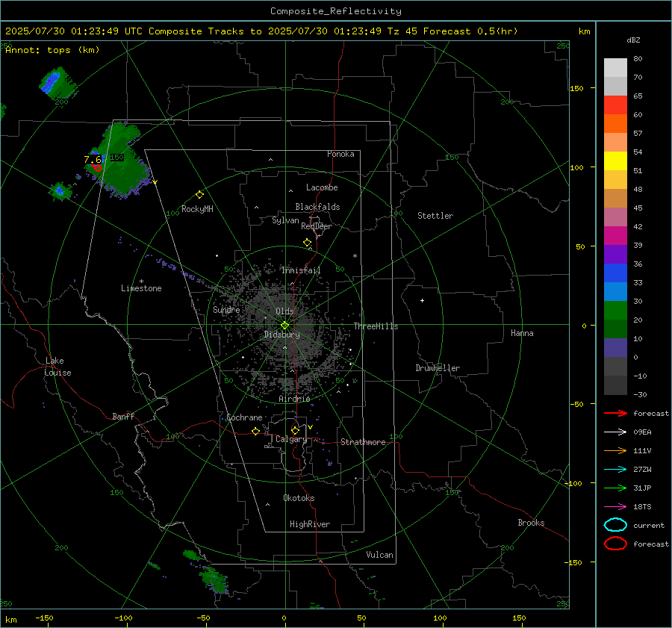Select the light blue 33 dBZ swatch

point(615,291)
